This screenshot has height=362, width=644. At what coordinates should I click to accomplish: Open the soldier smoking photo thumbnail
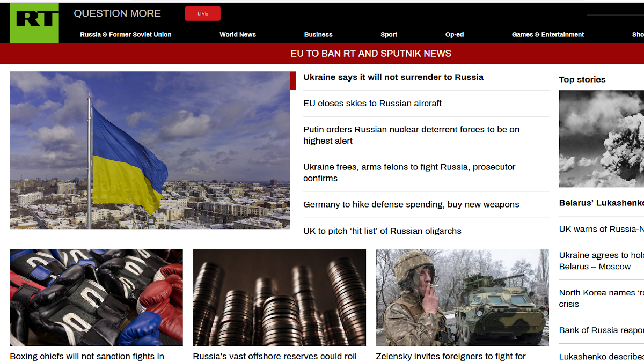[x=462, y=297]
